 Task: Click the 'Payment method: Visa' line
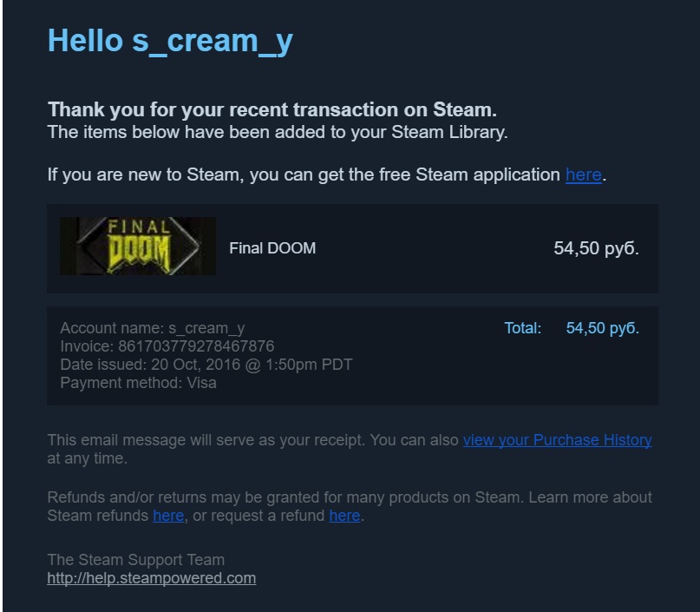tap(138, 383)
